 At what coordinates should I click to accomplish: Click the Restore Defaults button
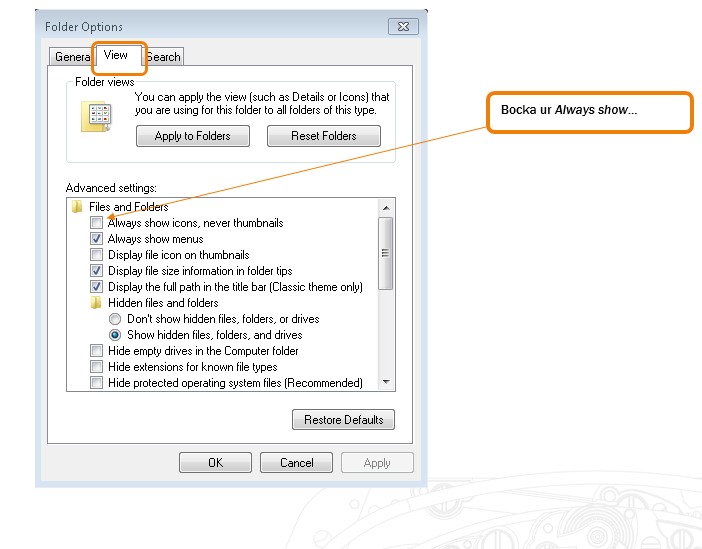343,420
